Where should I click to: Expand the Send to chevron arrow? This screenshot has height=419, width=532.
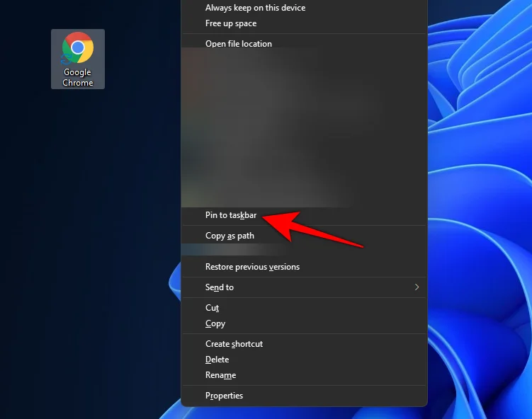click(417, 287)
